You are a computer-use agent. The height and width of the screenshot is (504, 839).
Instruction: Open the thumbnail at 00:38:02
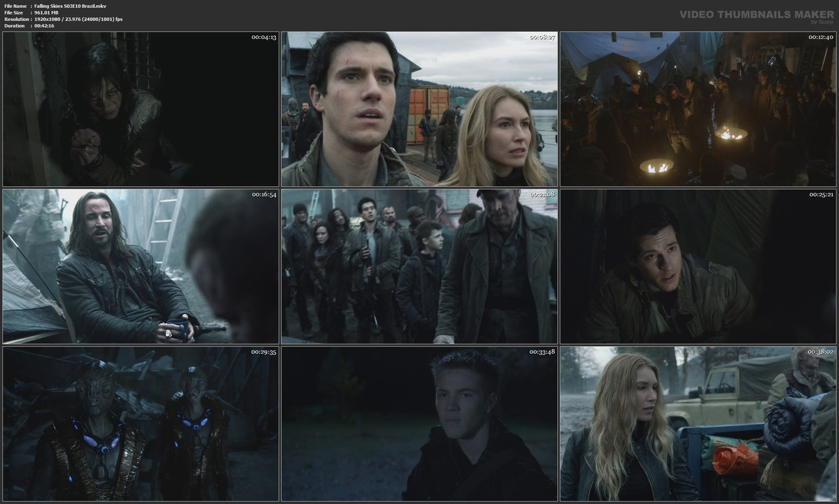[698, 423]
